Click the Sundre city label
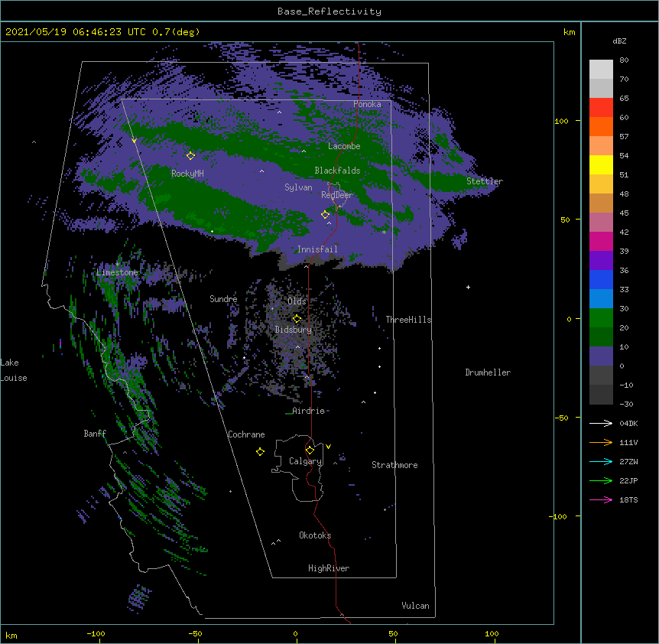Viewport: 659px width, 644px height. [223, 299]
